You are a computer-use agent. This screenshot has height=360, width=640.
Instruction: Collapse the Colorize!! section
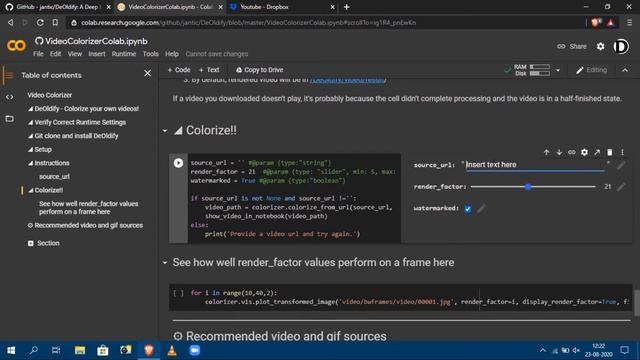pyautogui.click(x=165, y=131)
